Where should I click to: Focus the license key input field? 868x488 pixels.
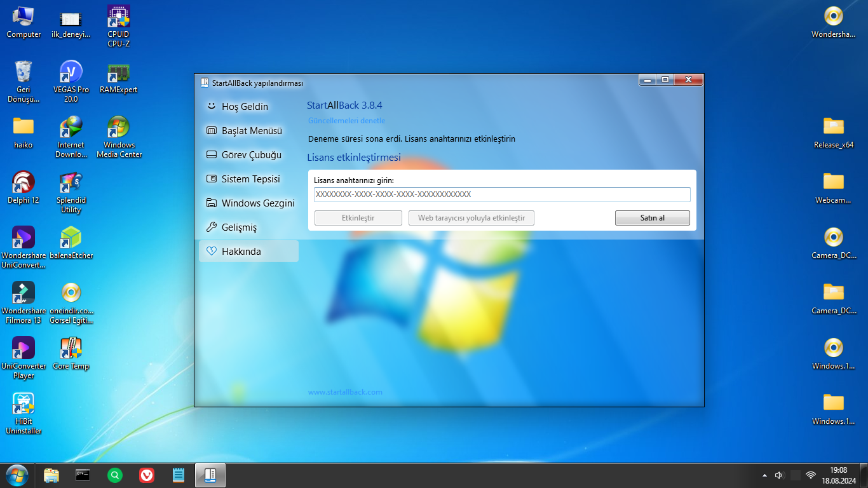coord(502,194)
